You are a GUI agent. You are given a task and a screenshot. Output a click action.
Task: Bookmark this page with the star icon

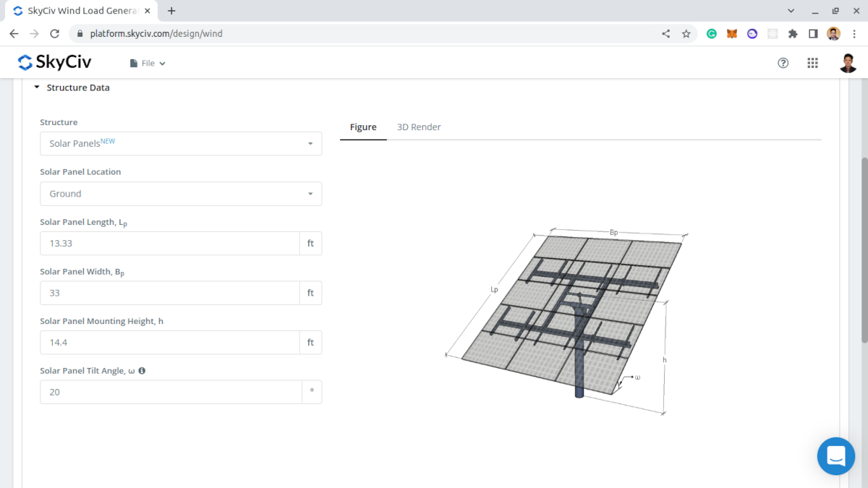pos(686,33)
